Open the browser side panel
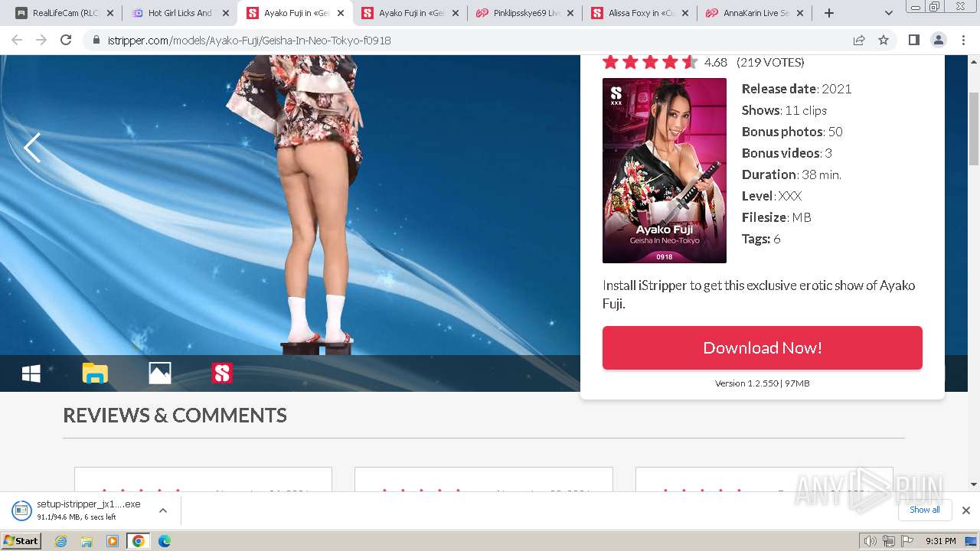This screenshot has height=551, width=980. [x=913, y=40]
